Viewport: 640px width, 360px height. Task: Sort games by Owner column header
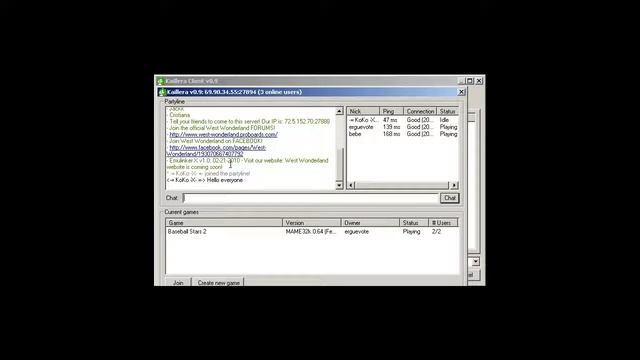tap(370, 223)
